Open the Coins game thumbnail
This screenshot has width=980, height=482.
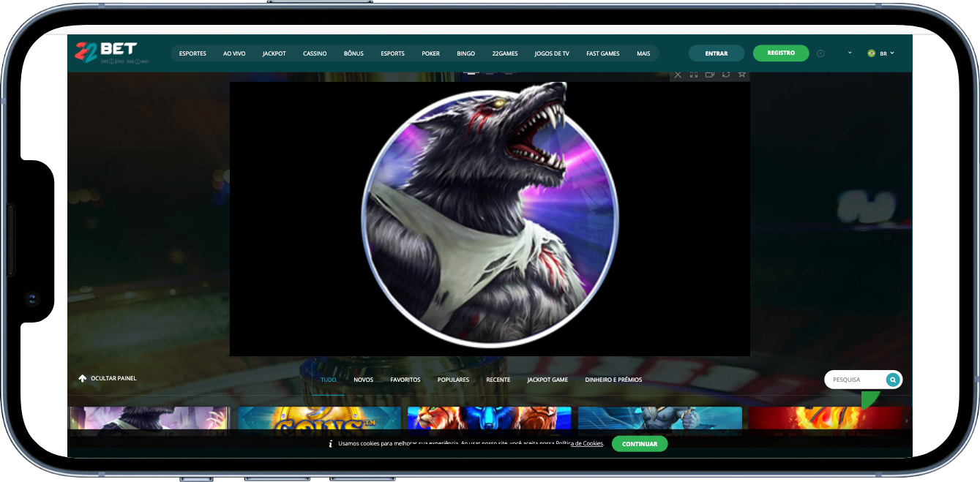[x=319, y=421]
